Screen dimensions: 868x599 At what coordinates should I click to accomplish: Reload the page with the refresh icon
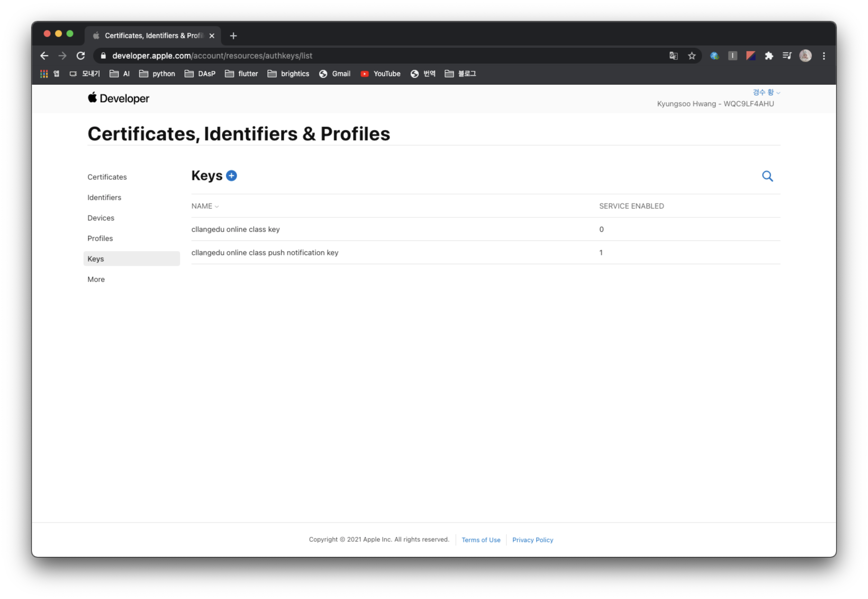(81, 56)
